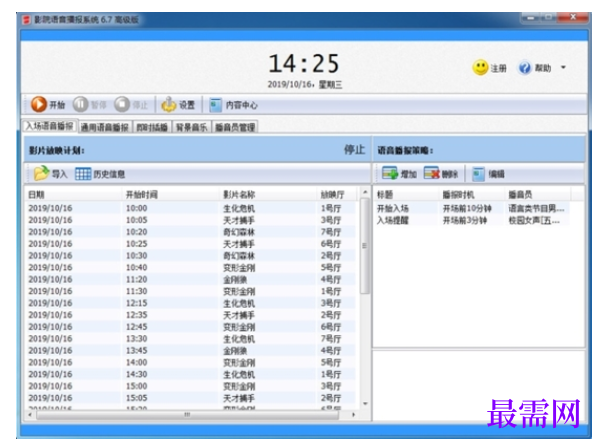Screen dimensions: 599x445
Task: Select the 12:15 生化危机 row
Action: pos(191,303)
